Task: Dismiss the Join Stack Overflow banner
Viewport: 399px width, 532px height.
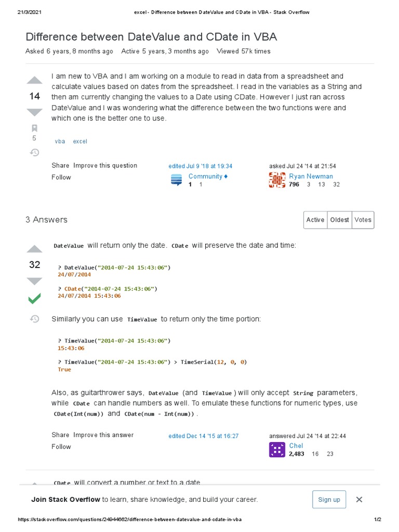Action: click(359, 499)
